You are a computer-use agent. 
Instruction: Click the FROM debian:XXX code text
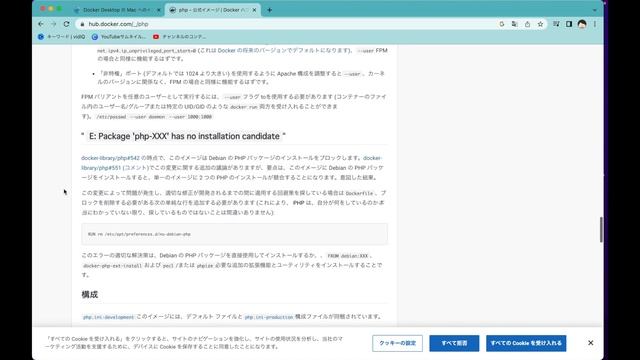click(348, 256)
